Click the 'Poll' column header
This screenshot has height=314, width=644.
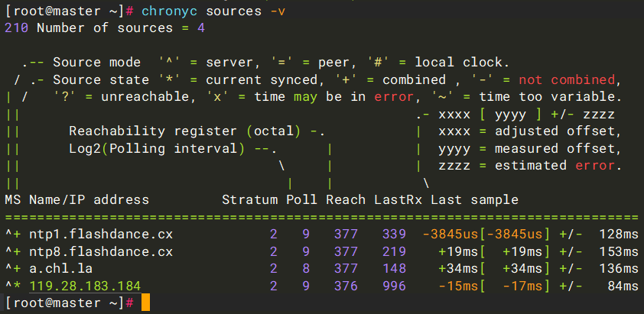[x=302, y=200]
